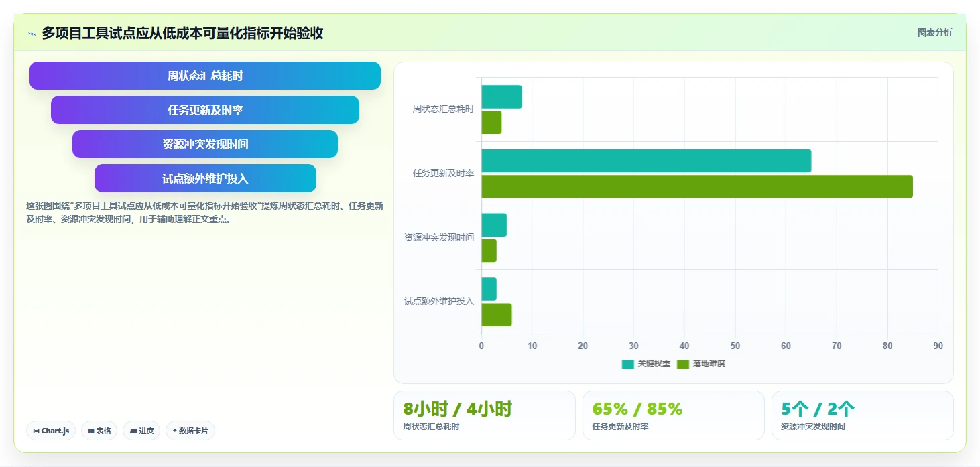
Task: Click the 资源冲突发现时间 axis label
Action: point(439,237)
